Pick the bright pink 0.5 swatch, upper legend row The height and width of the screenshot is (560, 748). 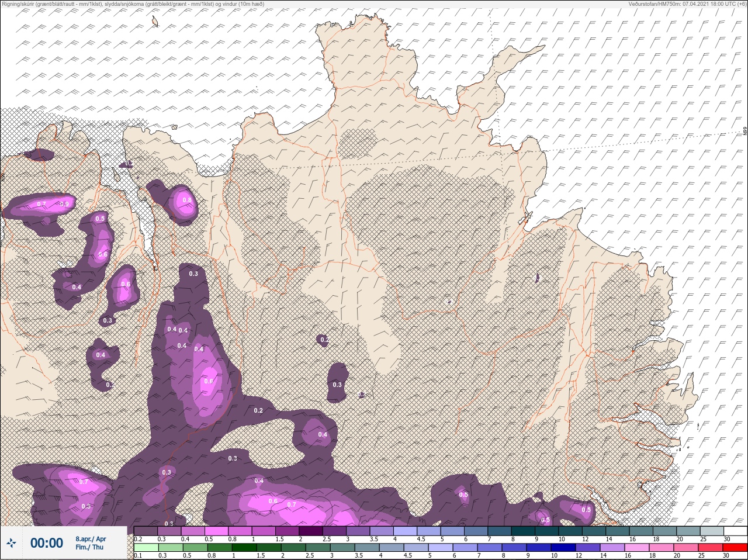coord(217,531)
